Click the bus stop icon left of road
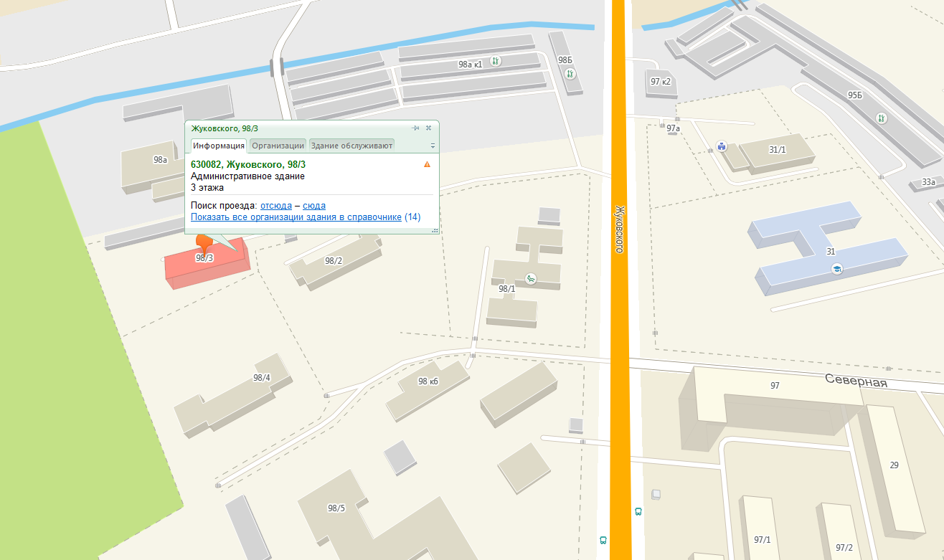This screenshot has height=560, width=944. (x=603, y=540)
